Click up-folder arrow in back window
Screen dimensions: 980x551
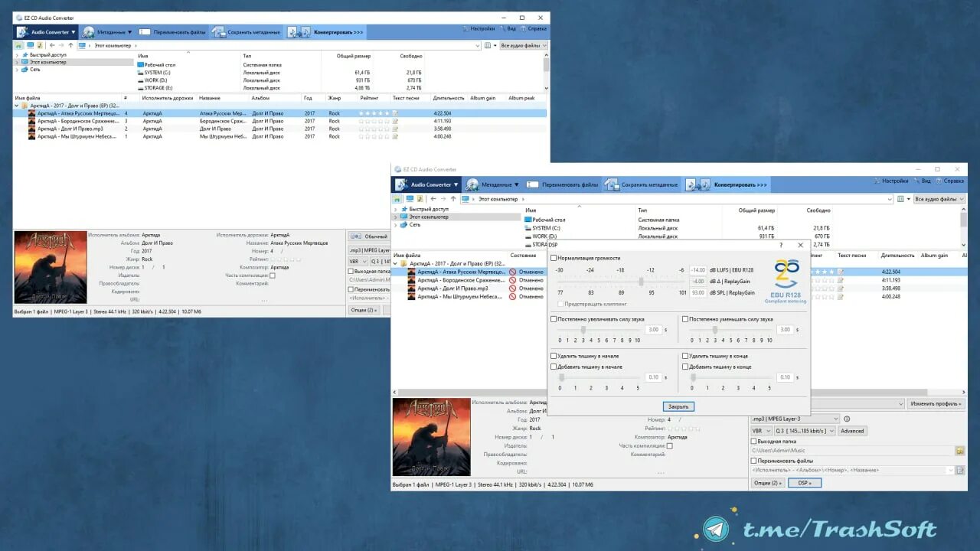pos(70,45)
